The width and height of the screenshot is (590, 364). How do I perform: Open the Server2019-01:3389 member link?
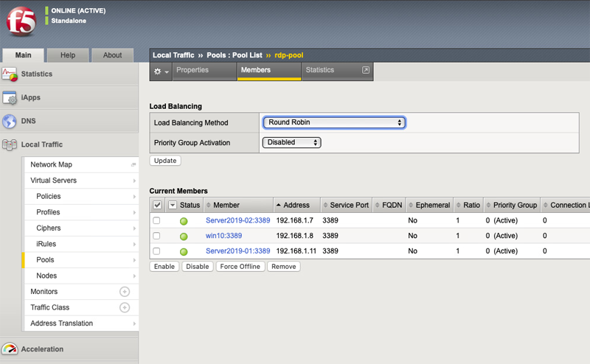coord(237,251)
